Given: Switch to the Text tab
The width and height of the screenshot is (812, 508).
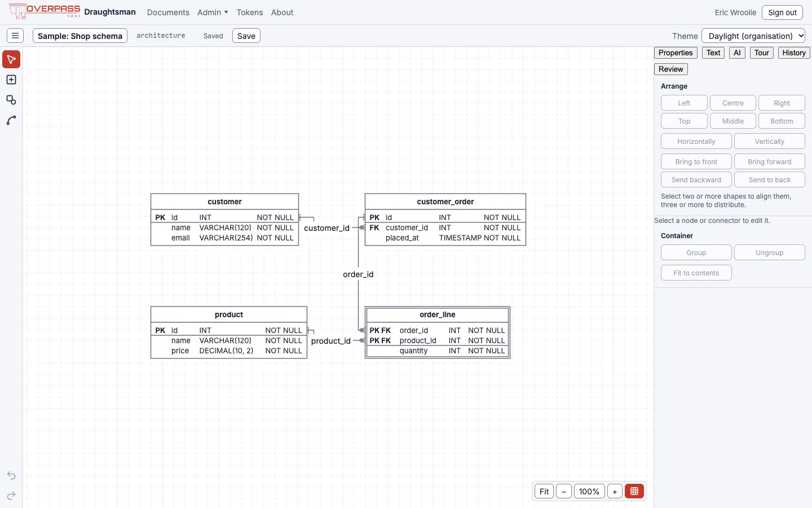Looking at the screenshot, I should click(713, 52).
